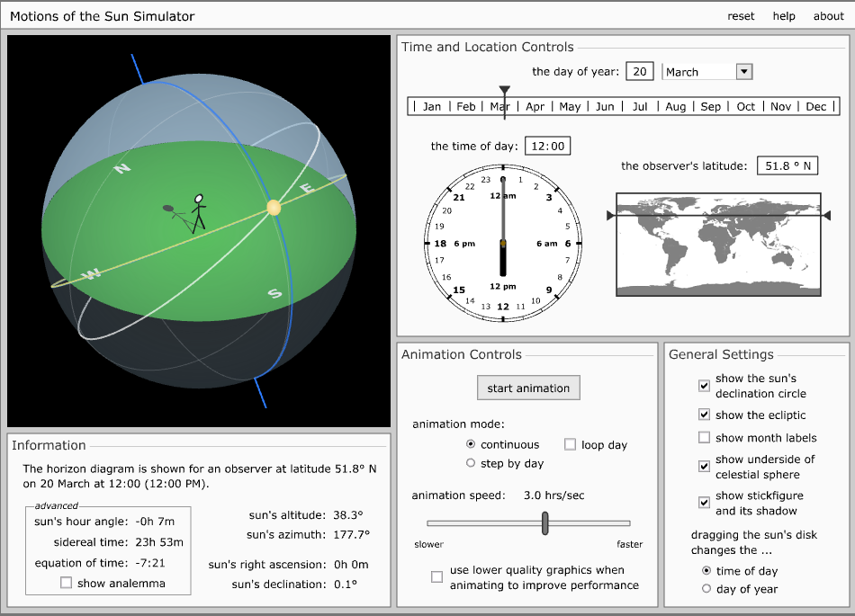The image size is (855, 616).
Task: Click May on the month timeline
Action: (570, 107)
